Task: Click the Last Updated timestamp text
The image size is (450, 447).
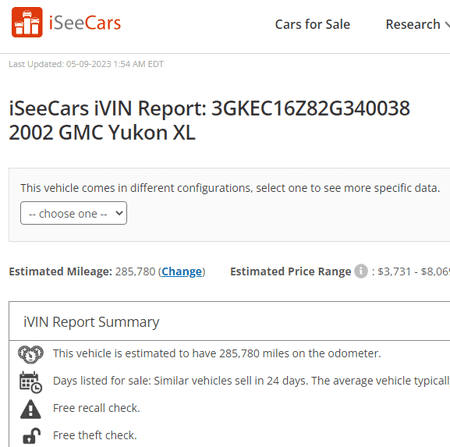Action: [x=86, y=64]
